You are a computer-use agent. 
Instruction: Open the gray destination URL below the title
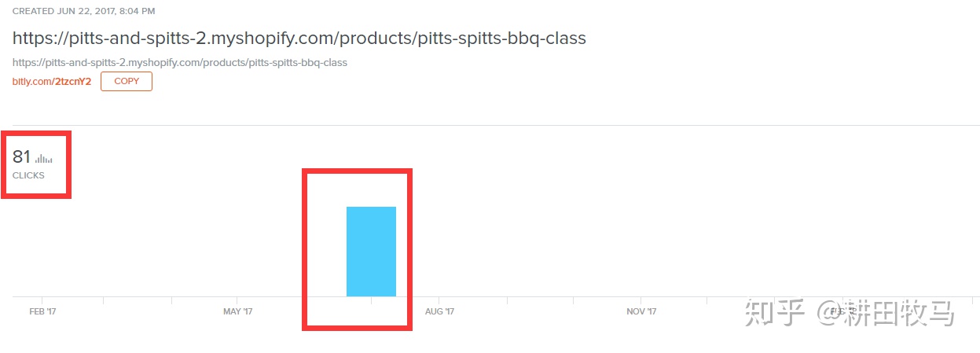(x=180, y=62)
